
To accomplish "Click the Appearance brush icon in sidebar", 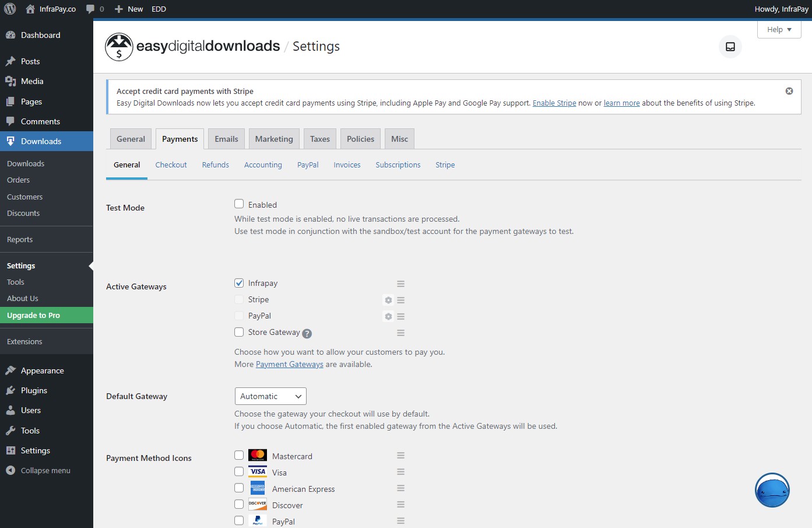I will (10, 370).
